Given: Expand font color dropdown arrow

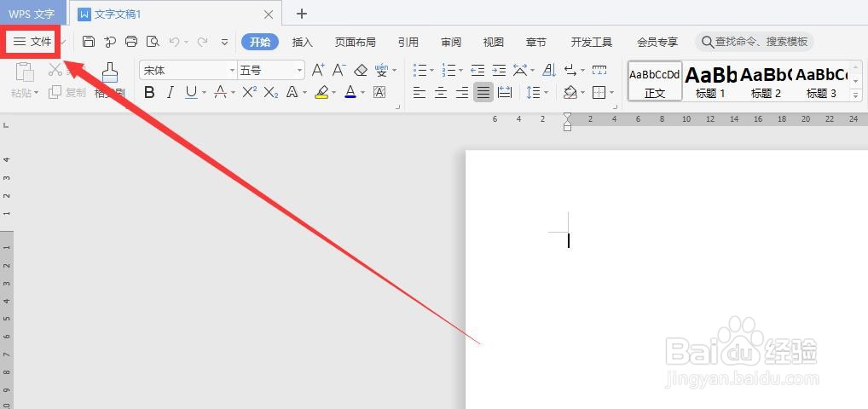Looking at the screenshot, I should click(x=362, y=93).
